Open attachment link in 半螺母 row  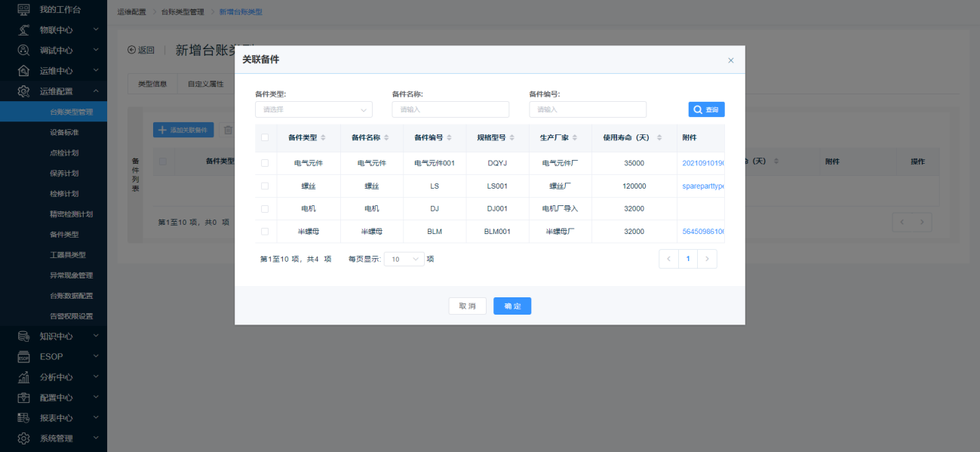click(x=703, y=231)
